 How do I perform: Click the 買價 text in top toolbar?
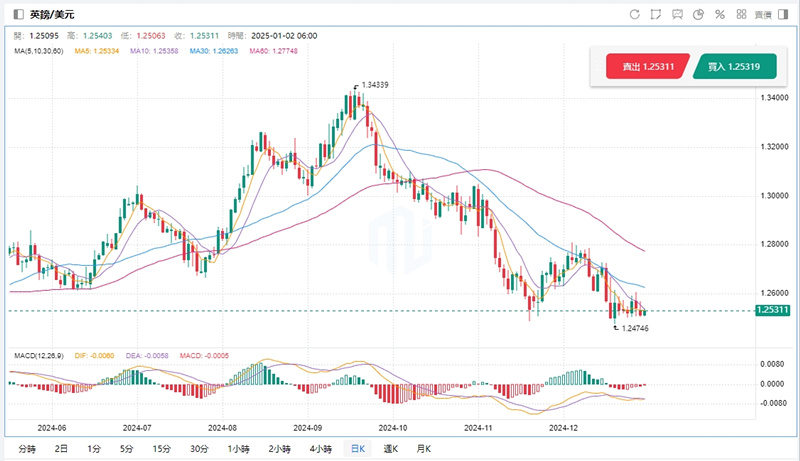point(762,15)
